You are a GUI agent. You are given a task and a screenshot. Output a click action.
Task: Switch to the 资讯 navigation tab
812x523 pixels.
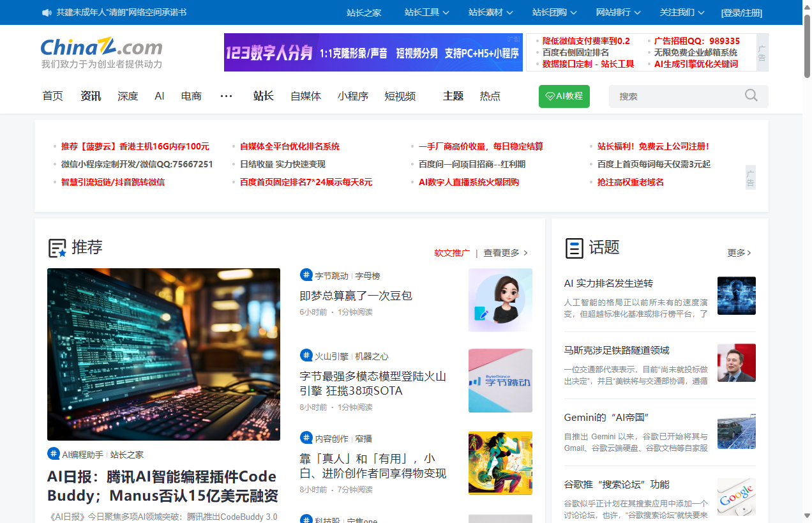[90, 96]
